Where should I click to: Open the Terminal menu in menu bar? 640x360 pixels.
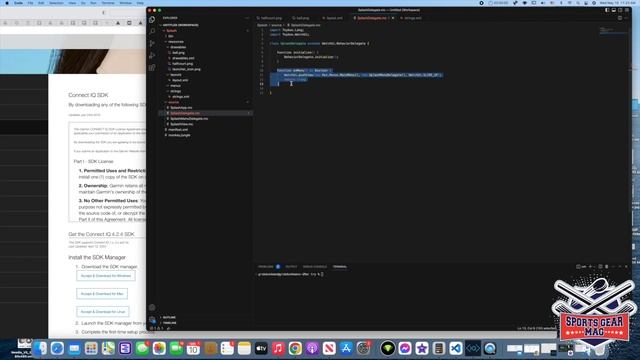click(x=108, y=3)
